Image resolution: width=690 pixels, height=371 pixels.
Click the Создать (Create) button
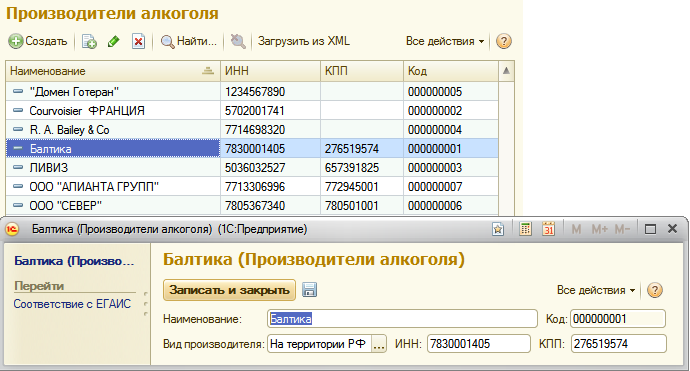coord(38,41)
